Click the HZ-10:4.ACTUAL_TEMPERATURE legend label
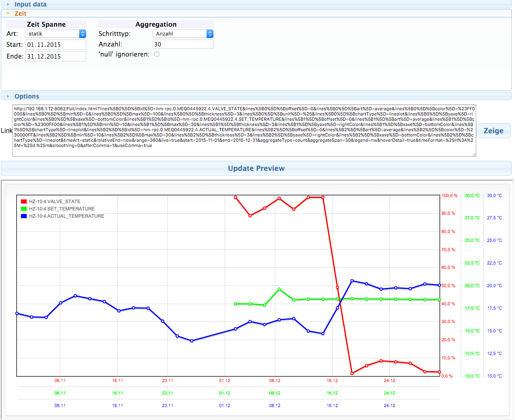This screenshot has height=420, width=515. pos(67,216)
